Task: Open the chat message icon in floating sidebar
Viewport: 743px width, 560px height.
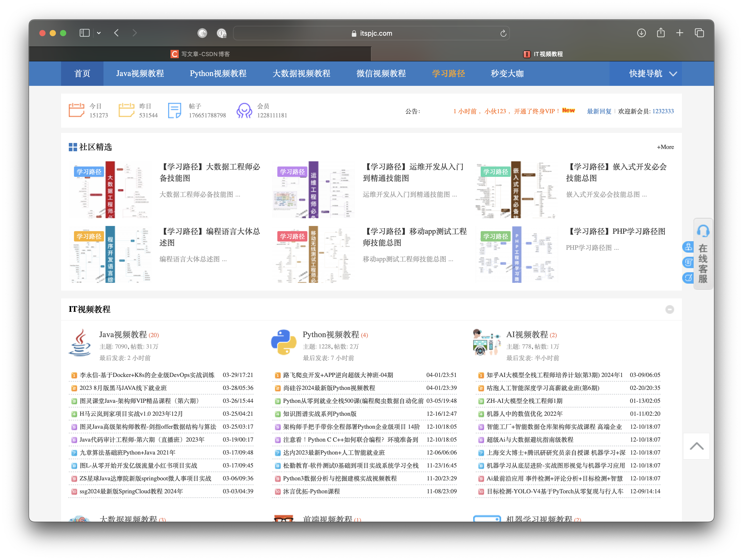Action: coord(688,262)
